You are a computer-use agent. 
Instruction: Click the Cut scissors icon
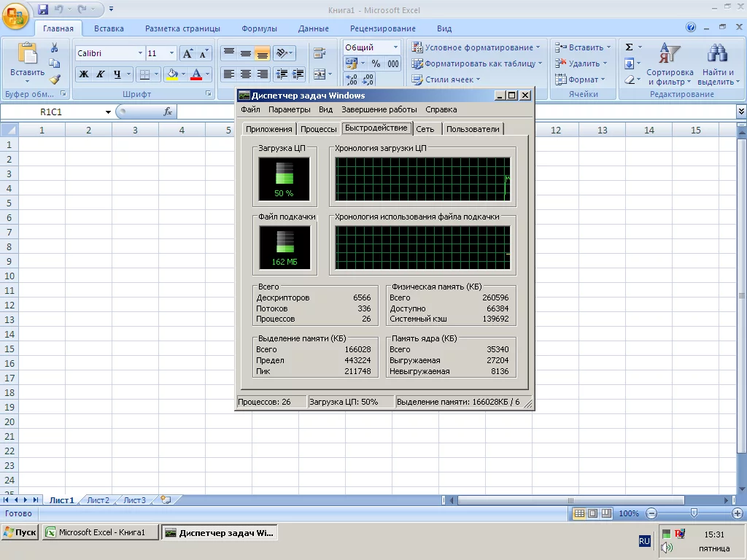[x=54, y=48]
